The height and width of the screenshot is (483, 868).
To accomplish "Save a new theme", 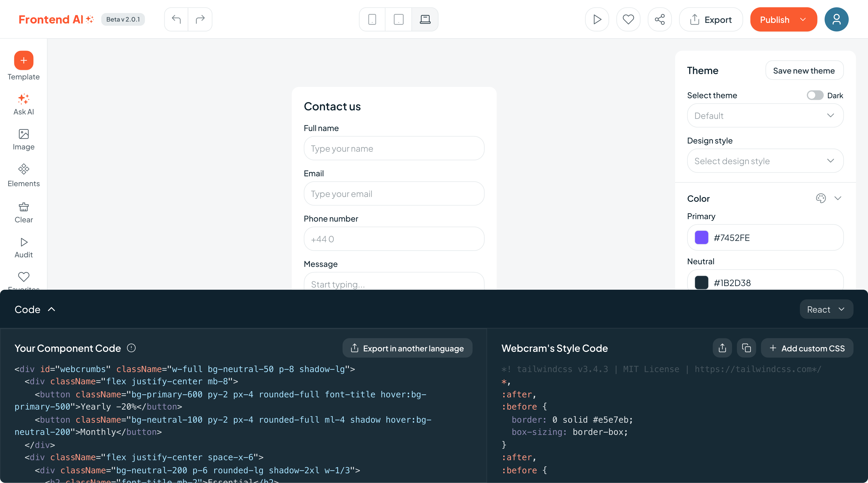I will click(x=804, y=70).
